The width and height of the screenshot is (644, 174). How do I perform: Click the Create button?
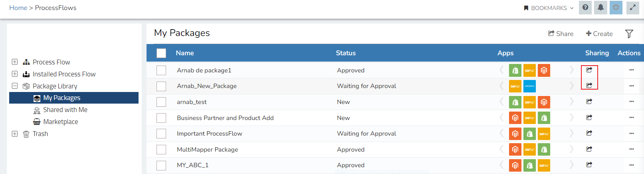(x=599, y=34)
